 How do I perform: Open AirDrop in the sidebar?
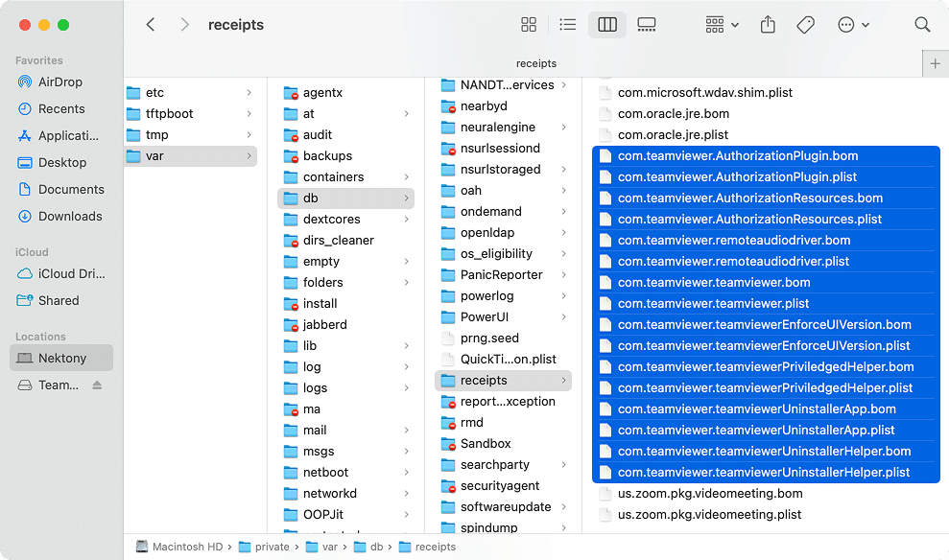click(60, 82)
